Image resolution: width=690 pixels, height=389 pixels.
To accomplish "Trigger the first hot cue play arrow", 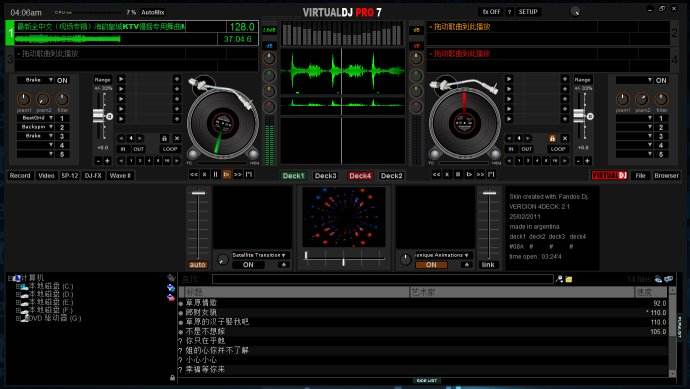I will coord(121,79).
